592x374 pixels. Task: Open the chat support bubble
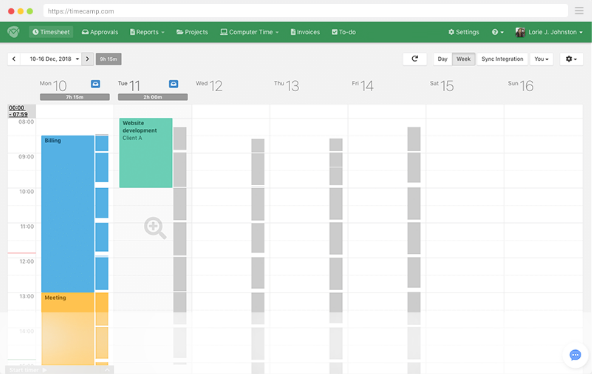click(x=575, y=355)
